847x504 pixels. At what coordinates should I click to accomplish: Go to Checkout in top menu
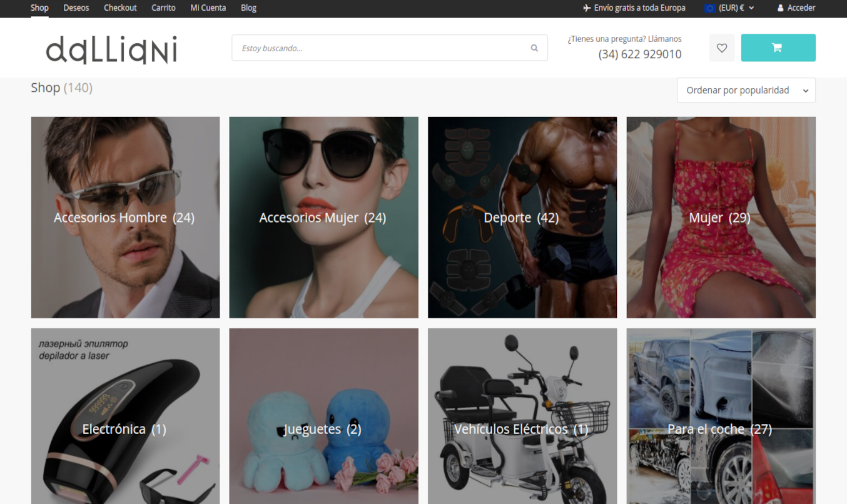pyautogui.click(x=120, y=8)
